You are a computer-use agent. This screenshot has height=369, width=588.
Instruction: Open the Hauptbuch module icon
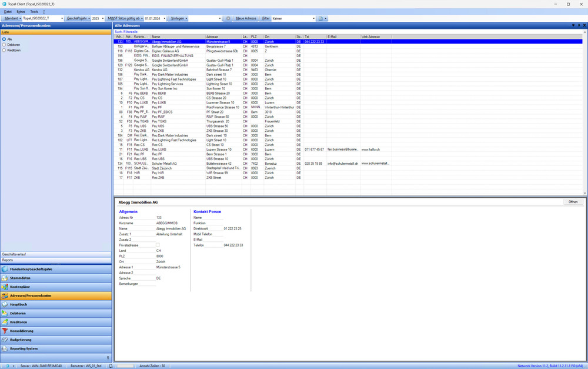click(5, 304)
